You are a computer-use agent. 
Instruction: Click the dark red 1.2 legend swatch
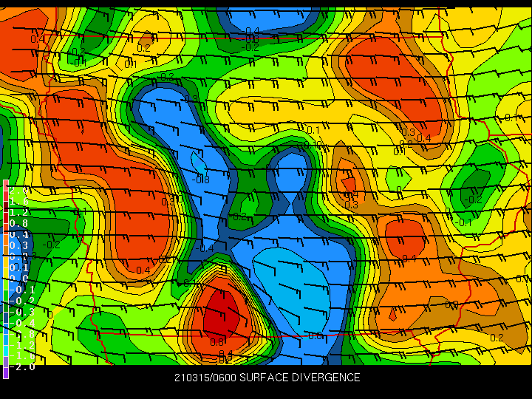pos(6,207)
